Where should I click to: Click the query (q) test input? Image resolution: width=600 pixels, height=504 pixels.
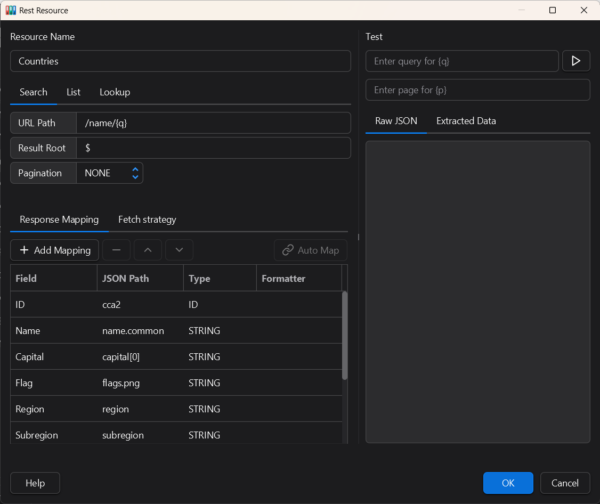[461, 61]
